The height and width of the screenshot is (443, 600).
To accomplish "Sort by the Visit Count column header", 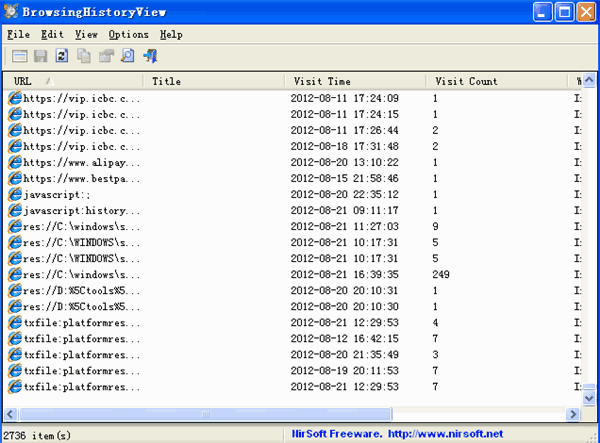I will 497,81.
